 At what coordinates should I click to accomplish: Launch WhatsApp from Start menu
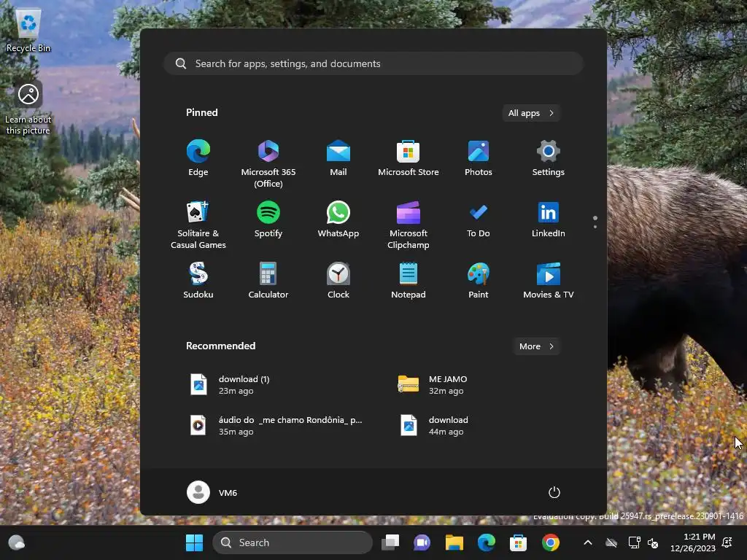338,219
